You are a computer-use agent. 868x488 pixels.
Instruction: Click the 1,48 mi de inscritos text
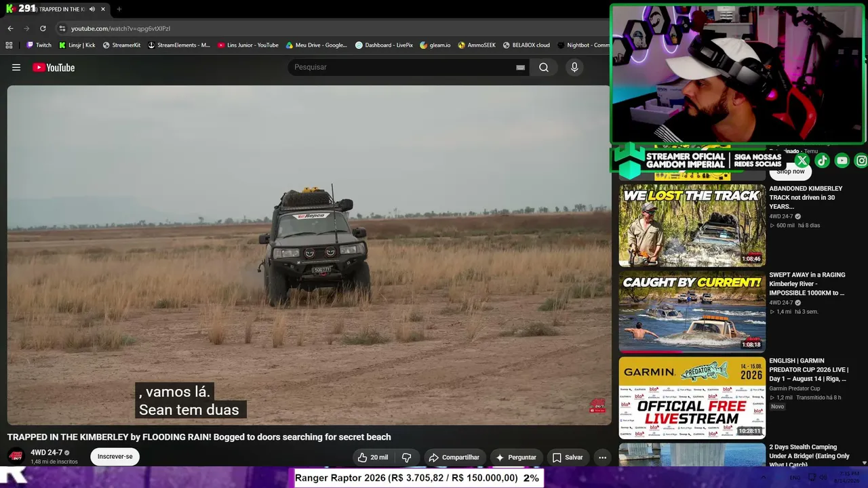(54, 462)
